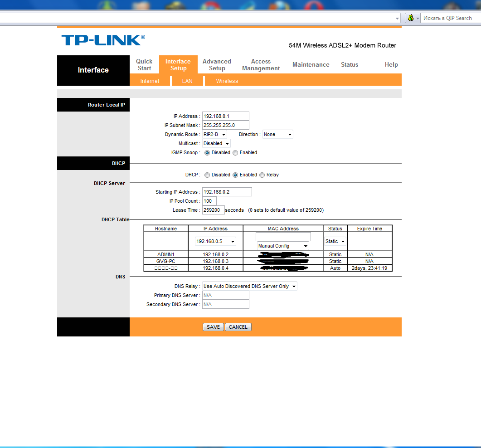Open the Advanced Setup tab
Image resolution: width=481 pixels, height=448 pixels.
[x=217, y=65]
